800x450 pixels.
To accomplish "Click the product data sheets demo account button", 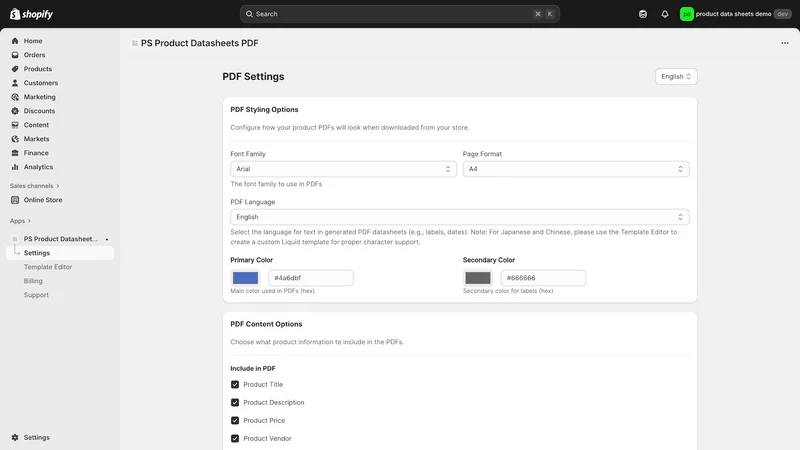I will pos(736,14).
